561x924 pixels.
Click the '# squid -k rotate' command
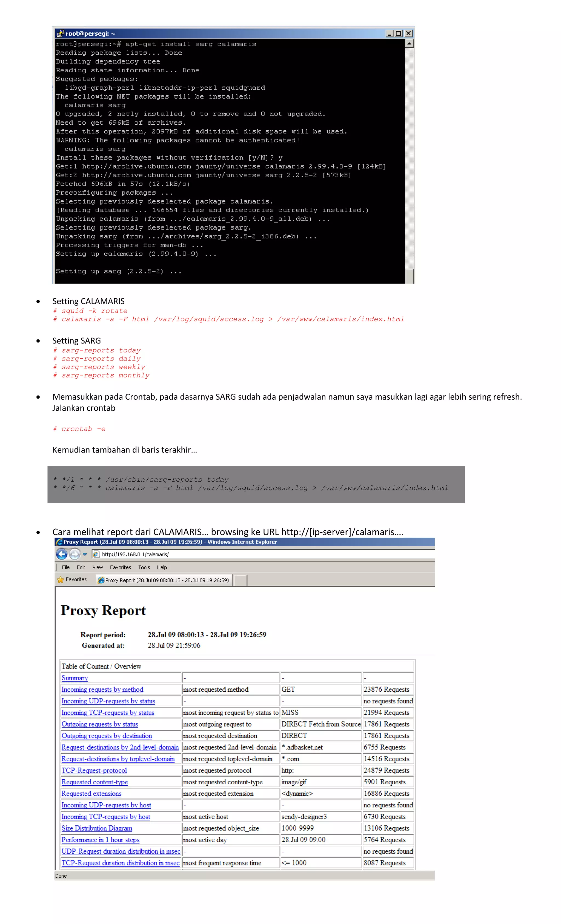click(90, 311)
